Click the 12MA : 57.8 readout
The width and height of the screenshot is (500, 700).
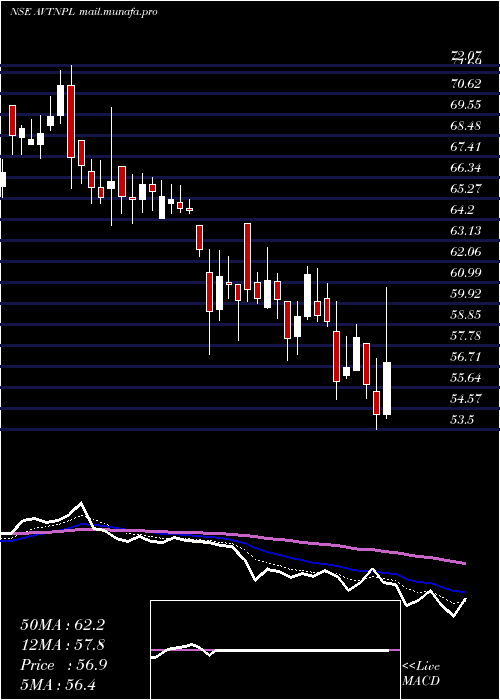point(62,645)
